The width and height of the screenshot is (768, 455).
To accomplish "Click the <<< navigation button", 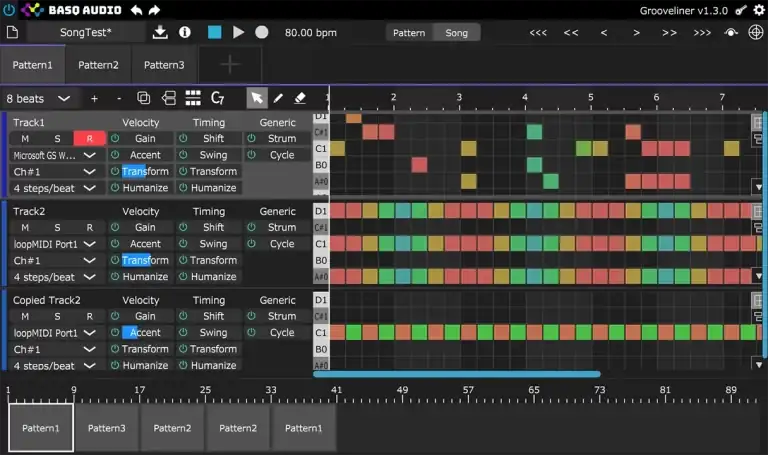I will point(538,33).
